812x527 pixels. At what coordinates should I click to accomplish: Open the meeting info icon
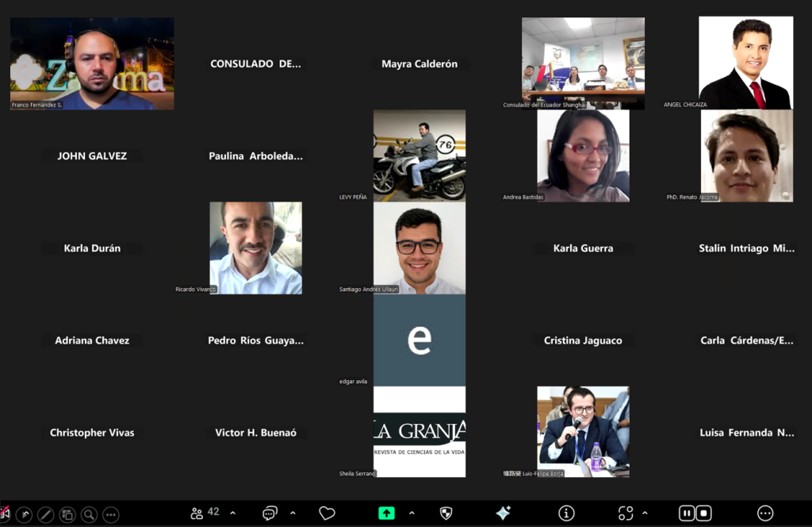566,514
